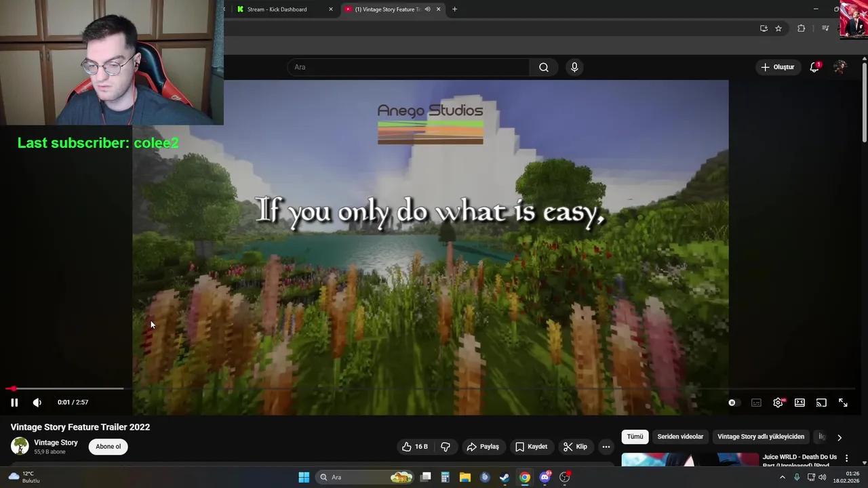Image resolution: width=868 pixels, height=488 pixels.
Task: Show more filter chips with the right arrow
Action: pos(840,437)
